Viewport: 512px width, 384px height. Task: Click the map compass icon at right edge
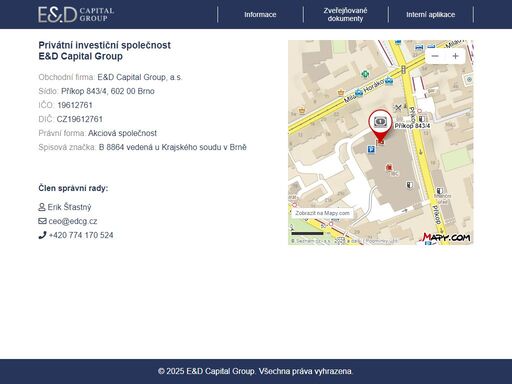click(469, 79)
